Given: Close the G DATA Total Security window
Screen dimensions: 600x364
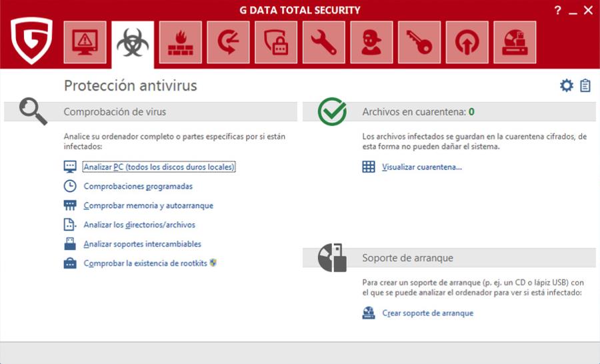Looking at the screenshot, I should tap(588, 11).
